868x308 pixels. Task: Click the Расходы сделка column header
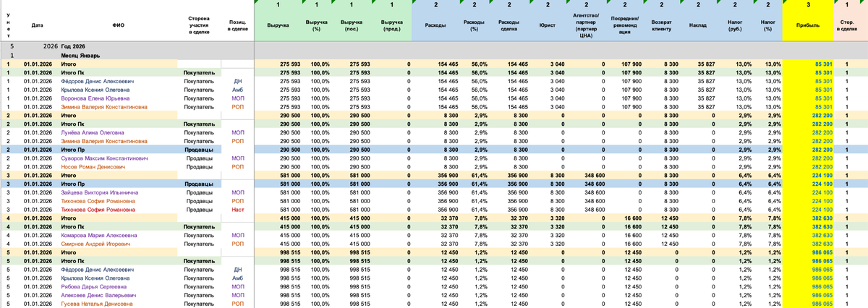(510, 25)
